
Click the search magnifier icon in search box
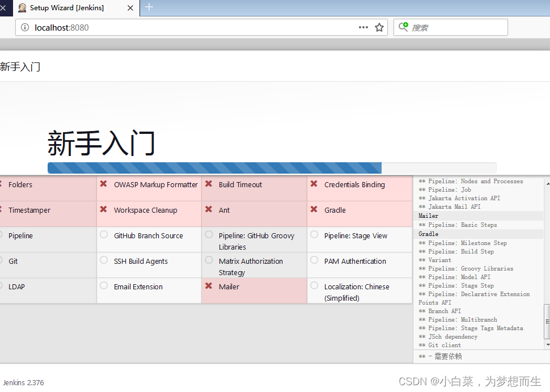pos(403,27)
